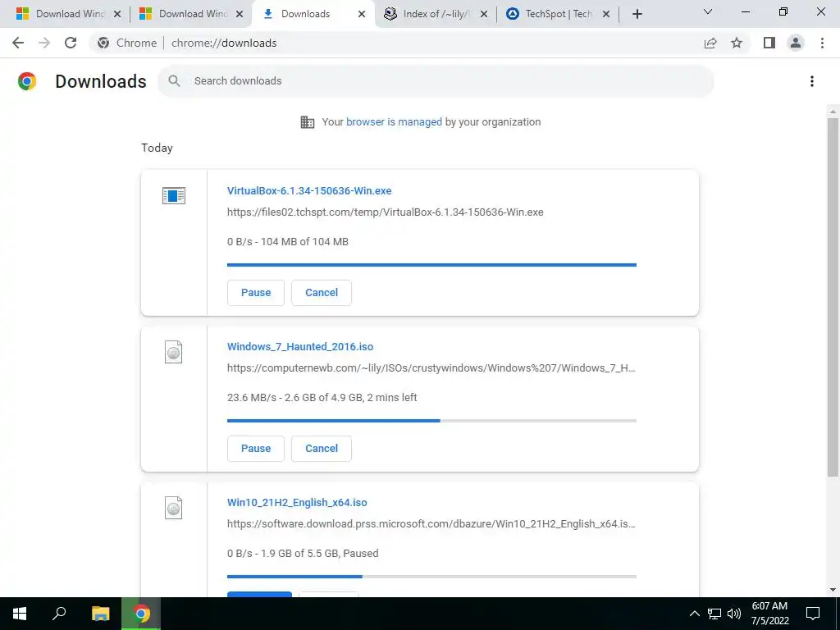The height and width of the screenshot is (630, 840).
Task: Click the Win10_21H2 ISO disc icon
Action: pos(174,508)
